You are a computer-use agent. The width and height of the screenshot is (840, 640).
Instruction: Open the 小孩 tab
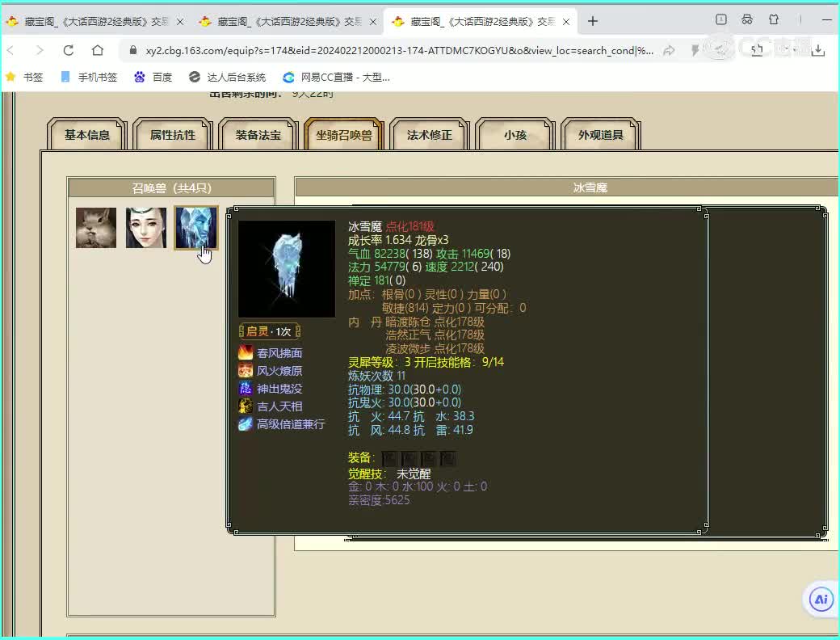click(x=515, y=134)
